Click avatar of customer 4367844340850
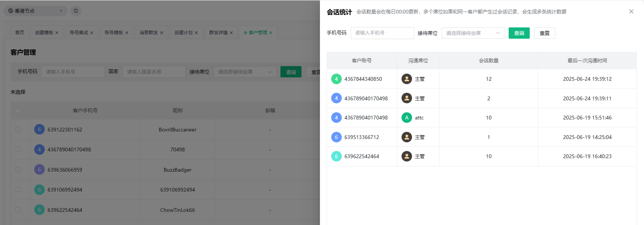The image size is (644, 225). click(336, 79)
